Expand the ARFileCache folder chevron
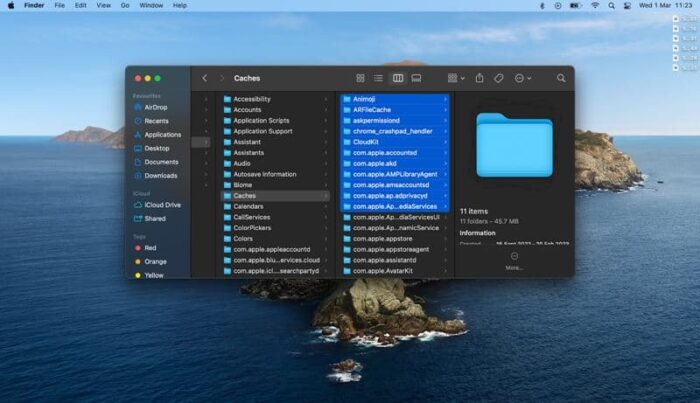Viewport: 700px width, 403px height. (446, 110)
